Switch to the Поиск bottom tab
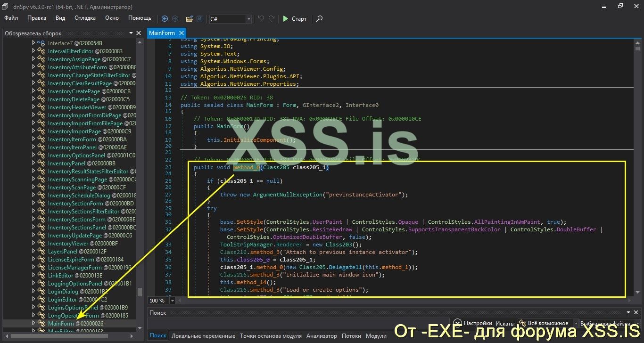This screenshot has width=644, height=343. pyautogui.click(x=158, y=336)
